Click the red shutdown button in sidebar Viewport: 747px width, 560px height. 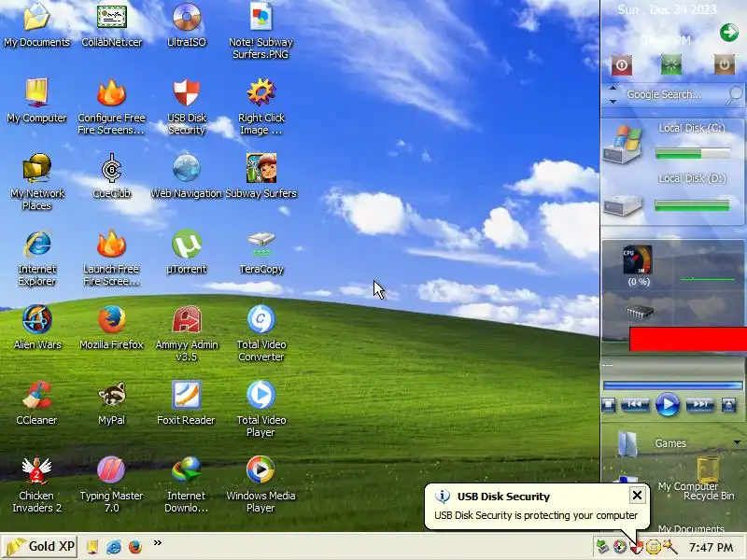click(622, 65)
